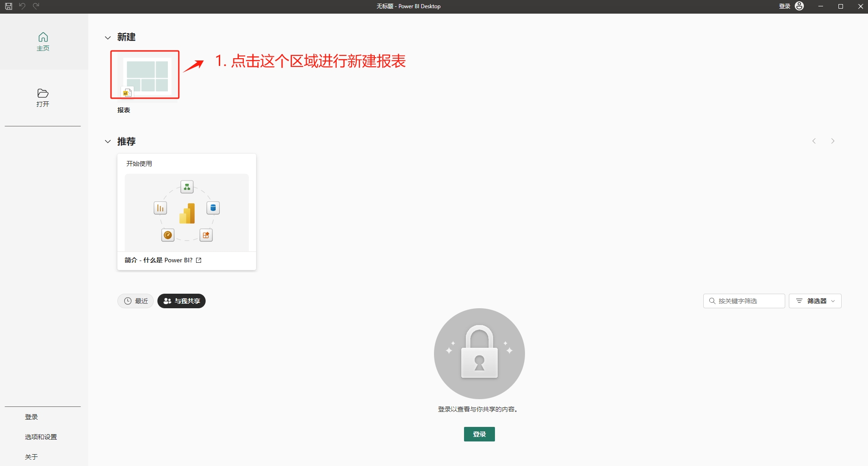Open link 简介 - 什么是 Power BI?
The height and width of the screenshot is (466, 868).
point(158,260)
